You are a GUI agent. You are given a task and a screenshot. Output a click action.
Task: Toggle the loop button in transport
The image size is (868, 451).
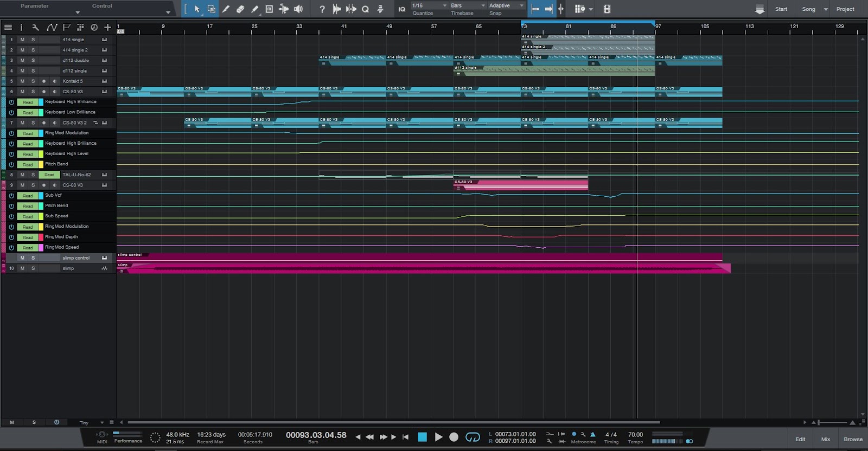coord(473,437)
